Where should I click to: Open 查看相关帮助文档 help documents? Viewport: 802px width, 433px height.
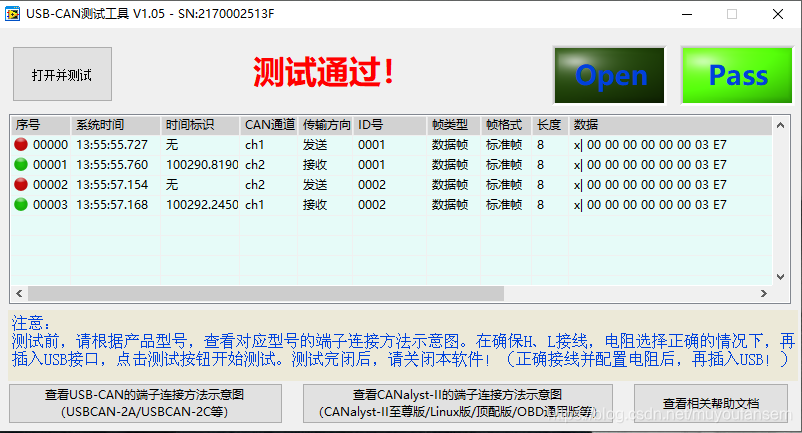pos(711,403)
